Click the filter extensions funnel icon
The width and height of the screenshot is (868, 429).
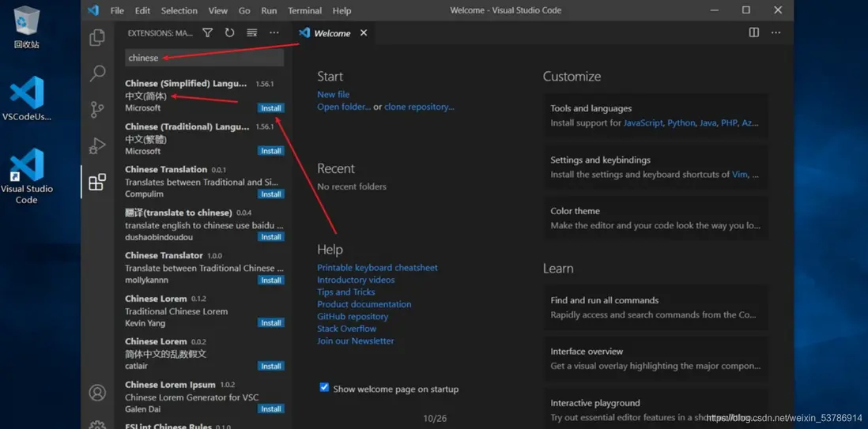coord(208,33)
